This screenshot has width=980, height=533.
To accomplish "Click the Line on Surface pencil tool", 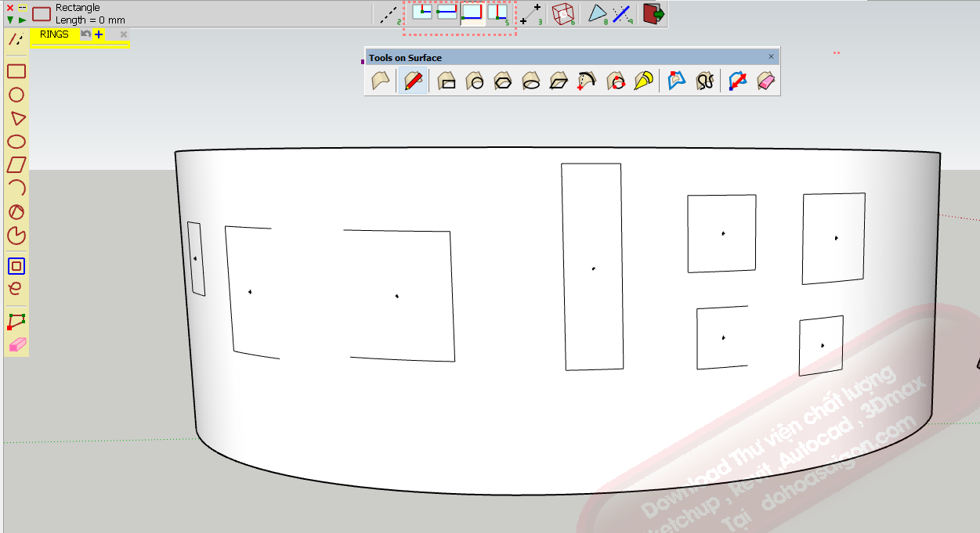I will [x=413, y=81].
